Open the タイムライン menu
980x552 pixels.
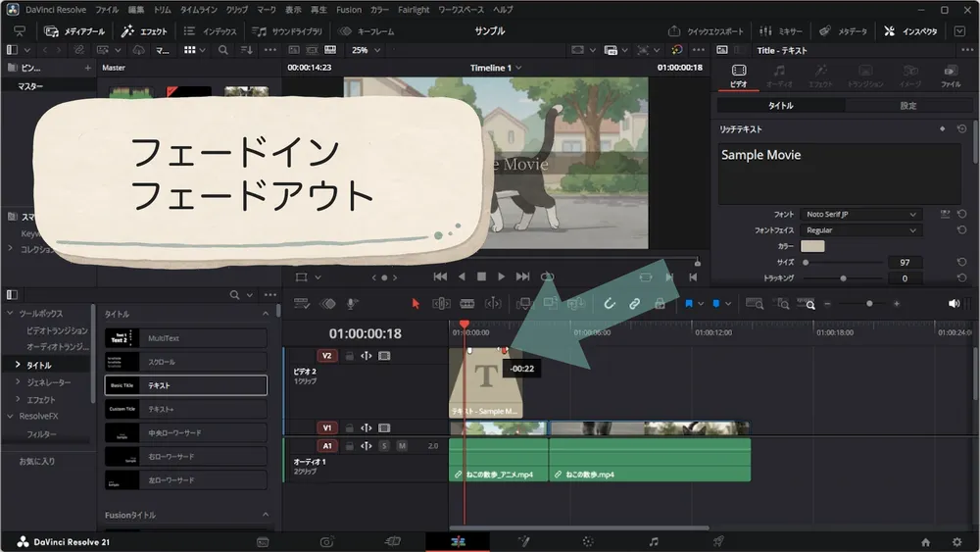199,10
